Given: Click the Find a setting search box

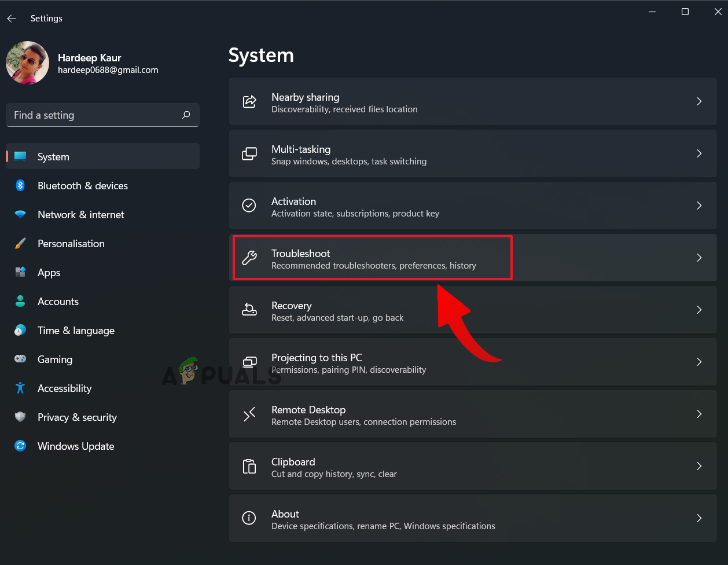Looking at the screenshot, I should (95, 115).
